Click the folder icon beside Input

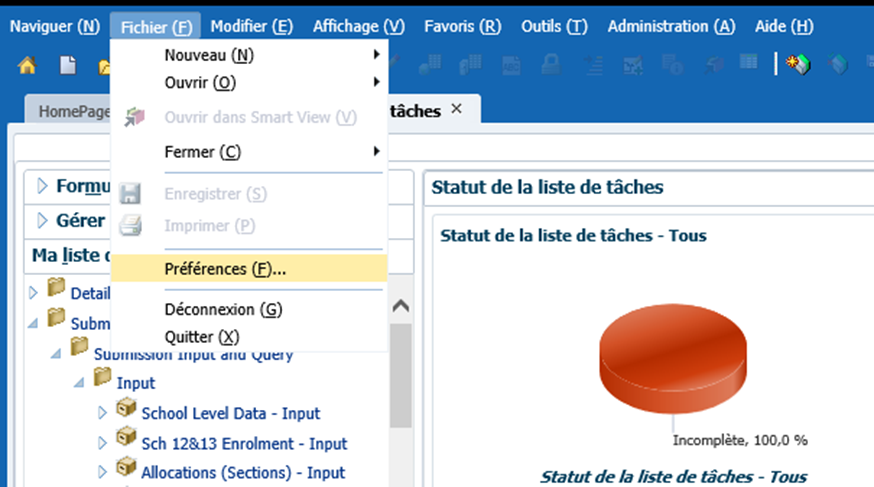point(102,380)
